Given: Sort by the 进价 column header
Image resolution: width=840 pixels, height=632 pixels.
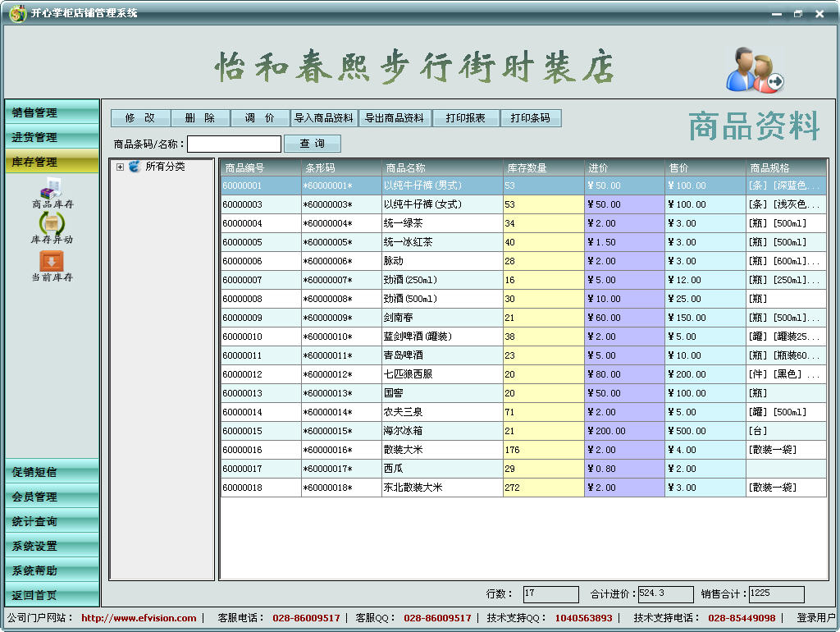Looking at the screenshot, I should point(624,167).
